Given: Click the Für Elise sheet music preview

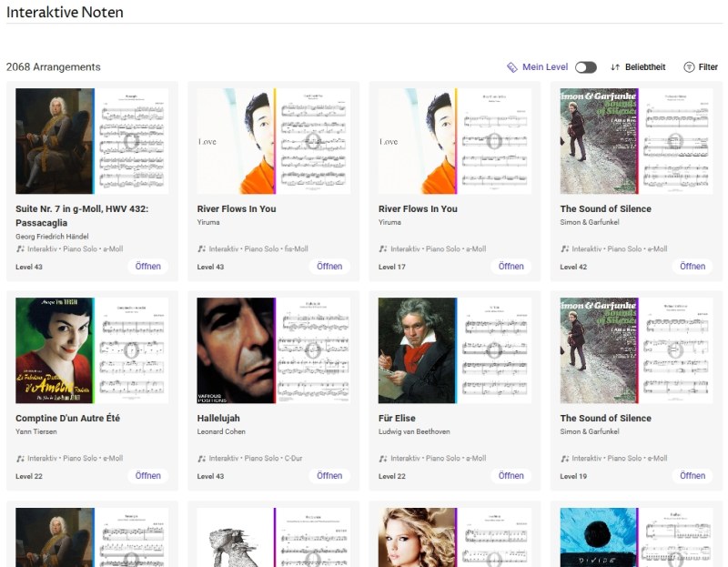Looking at the screenshot, I should click(494, 350).
